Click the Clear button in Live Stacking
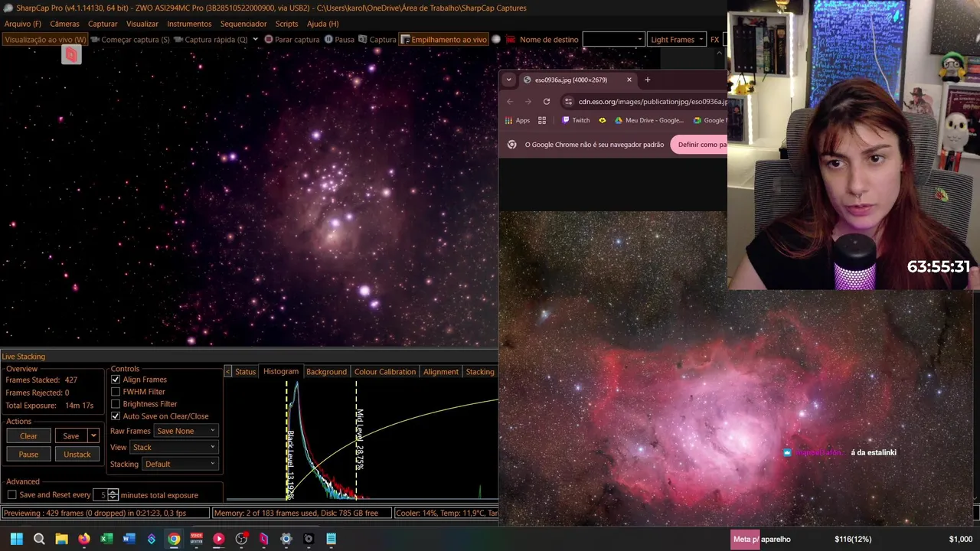The height and width of the screenshot is (551, 980). (x=28, y=435)
